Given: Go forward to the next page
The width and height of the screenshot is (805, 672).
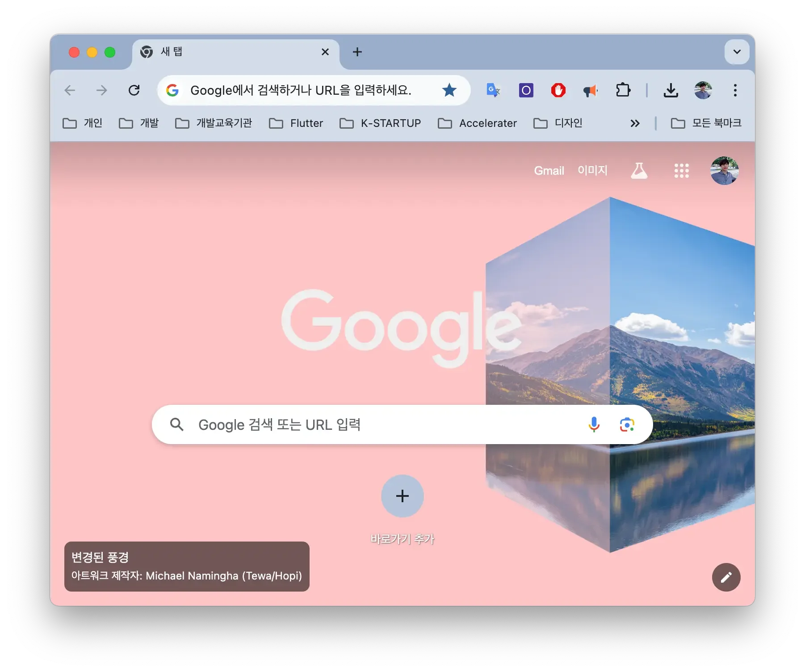Looking at the screenshot, I should tap(102, 90).
